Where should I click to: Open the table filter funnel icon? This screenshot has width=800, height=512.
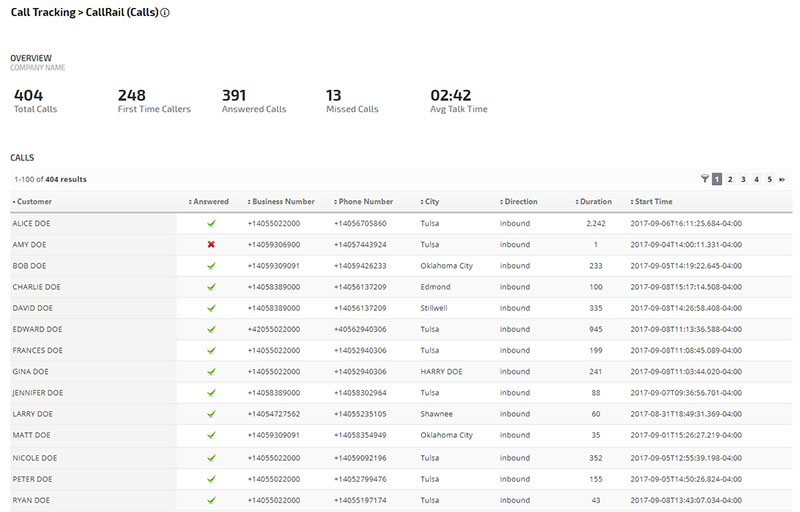pos(704,179)
